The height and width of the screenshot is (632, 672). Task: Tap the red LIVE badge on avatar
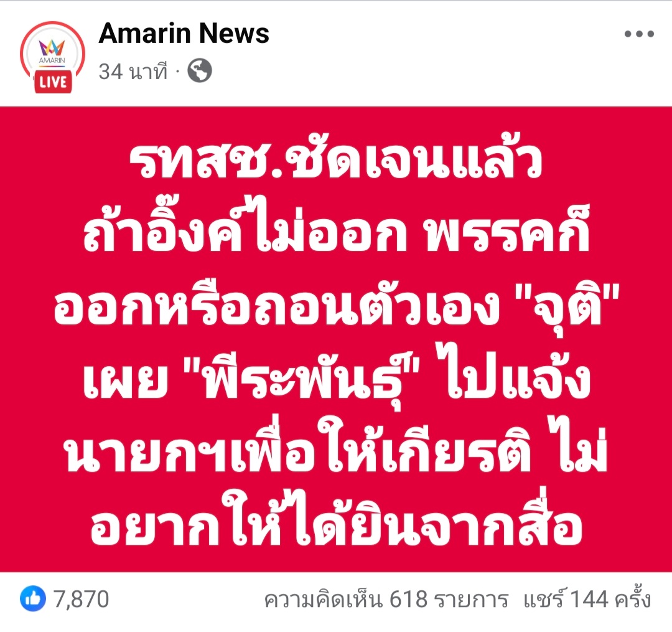[53, 82]
